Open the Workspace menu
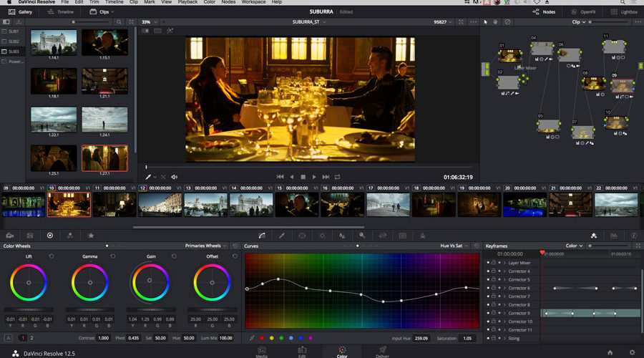Image resolution: width=644 pixels, height=358 pixels. tap(253, 2)
